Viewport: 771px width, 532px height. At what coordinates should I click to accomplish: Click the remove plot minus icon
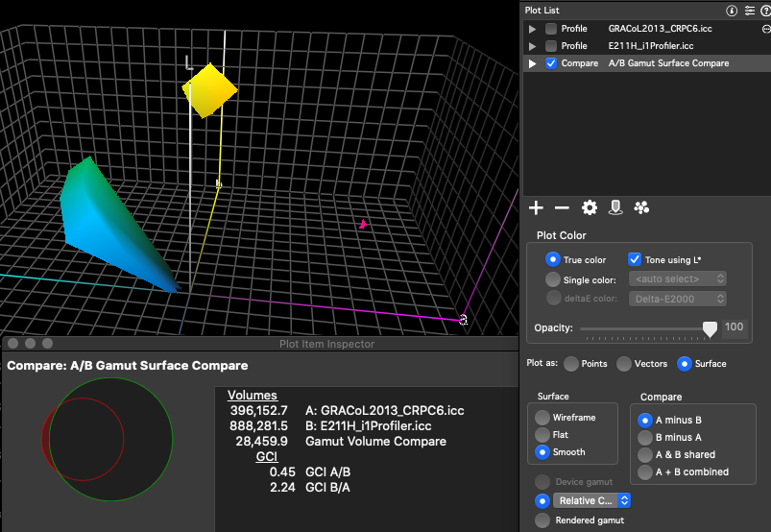pyautogui.click(x=562, y=208)
